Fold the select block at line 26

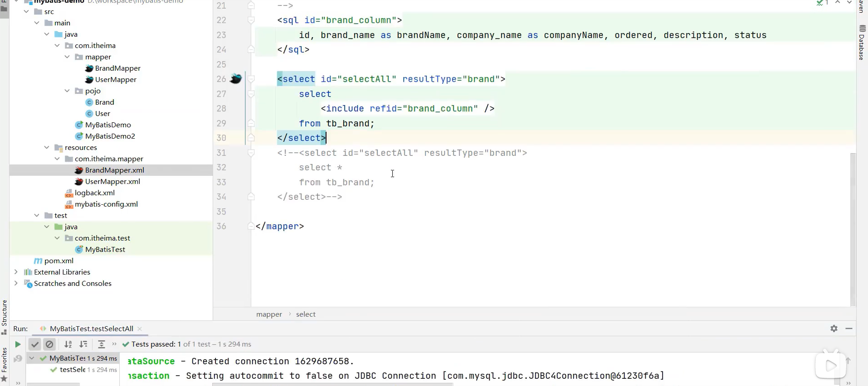pos(251,79)
